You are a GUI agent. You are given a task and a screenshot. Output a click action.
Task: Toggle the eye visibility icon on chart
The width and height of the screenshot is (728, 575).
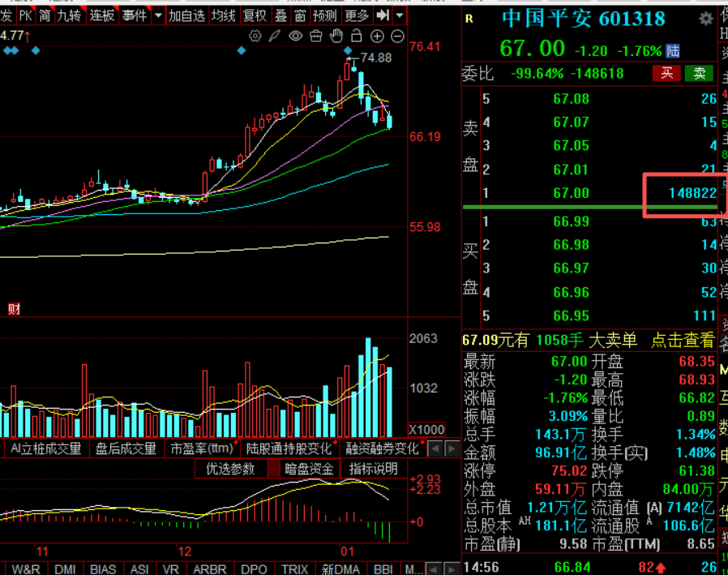296,36
